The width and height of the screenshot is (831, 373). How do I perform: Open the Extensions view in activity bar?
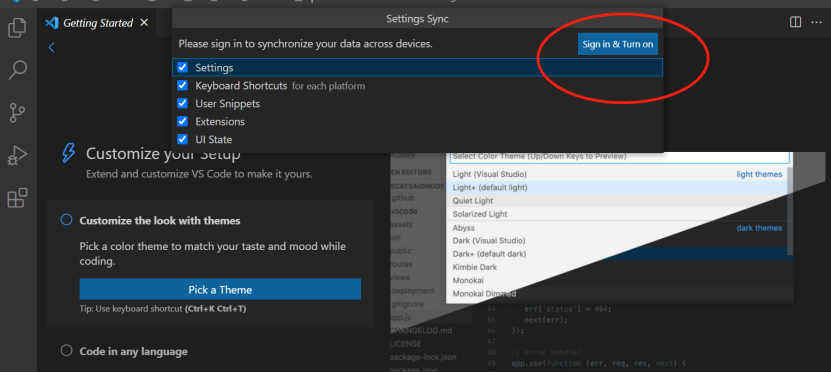pyautogui.click(x=17, y=198)
